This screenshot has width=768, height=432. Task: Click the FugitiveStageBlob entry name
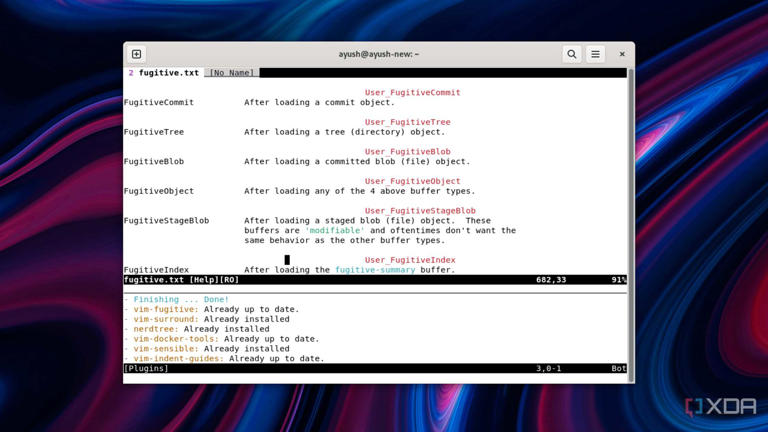pos(167,220)
